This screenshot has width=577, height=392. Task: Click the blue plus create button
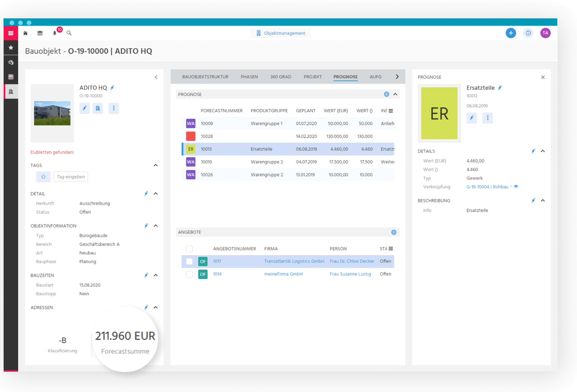point(510,33)
